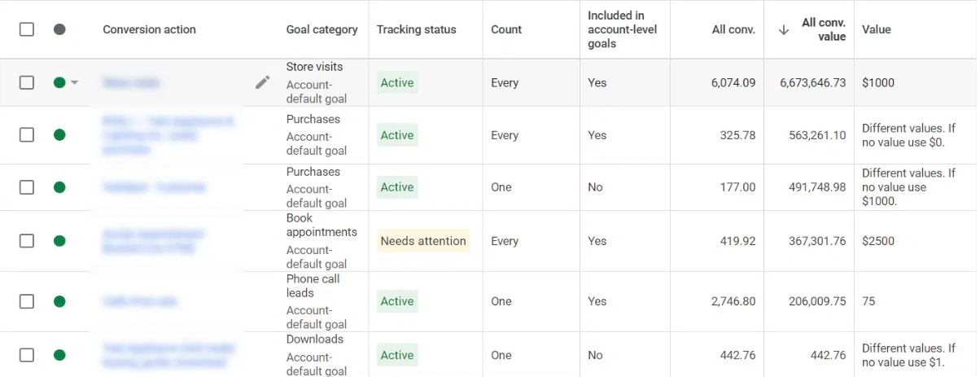Click the Active badge in the Store visits row
980x377 pixels.
click(397, 82)
